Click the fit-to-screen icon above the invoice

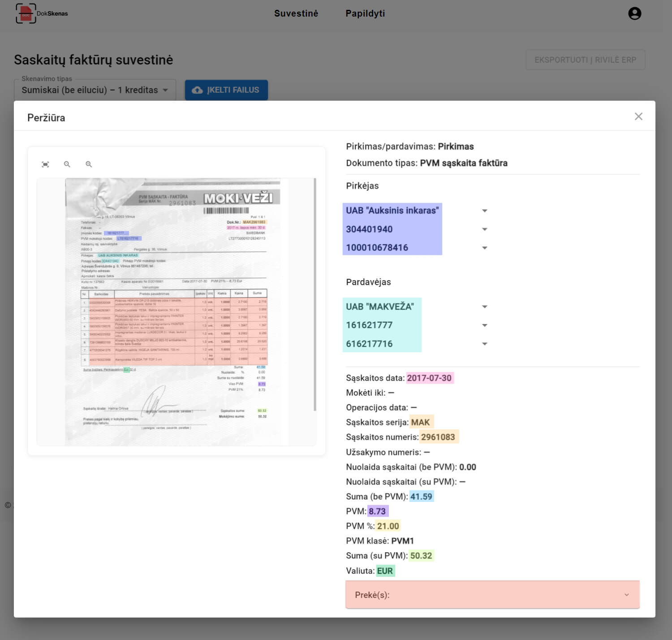[45, 164]
